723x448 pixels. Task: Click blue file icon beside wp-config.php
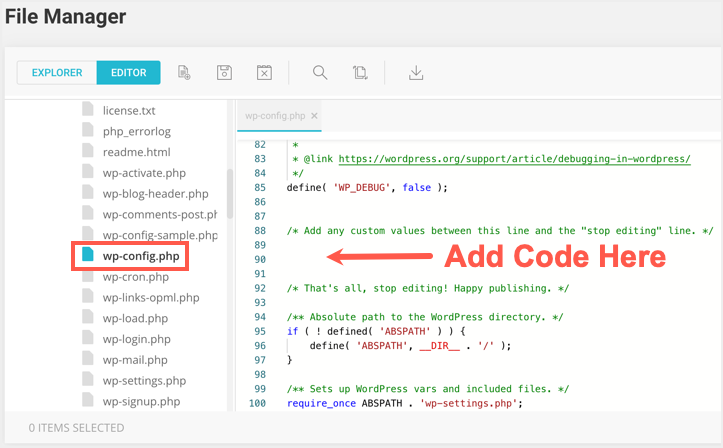tap(88, 254)
